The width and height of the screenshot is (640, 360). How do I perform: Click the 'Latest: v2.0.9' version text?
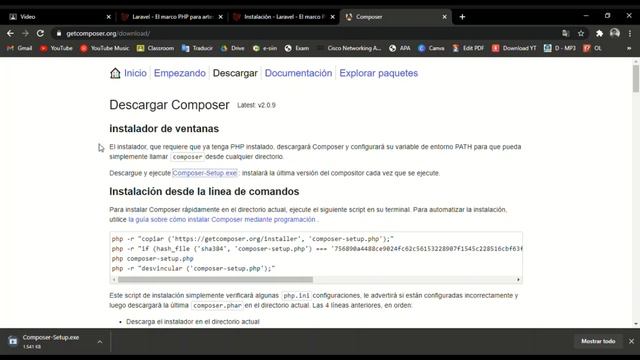tap(256, 105)
